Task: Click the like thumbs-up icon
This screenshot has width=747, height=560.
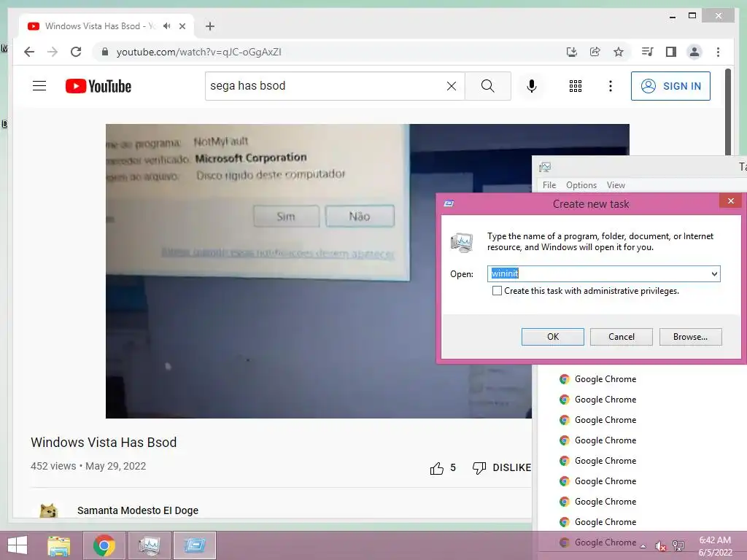Action: (436, 468)
